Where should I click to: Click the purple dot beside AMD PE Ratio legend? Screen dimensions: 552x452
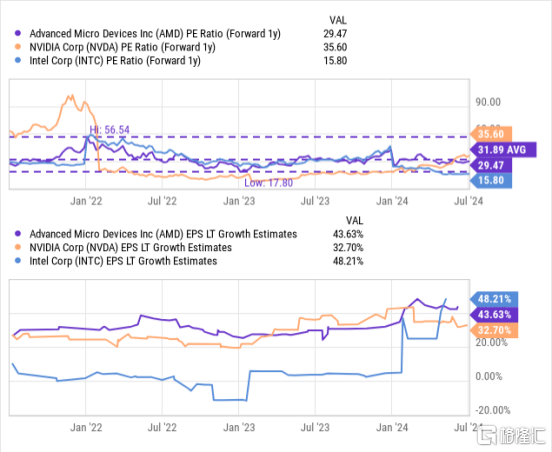[18, 33]
